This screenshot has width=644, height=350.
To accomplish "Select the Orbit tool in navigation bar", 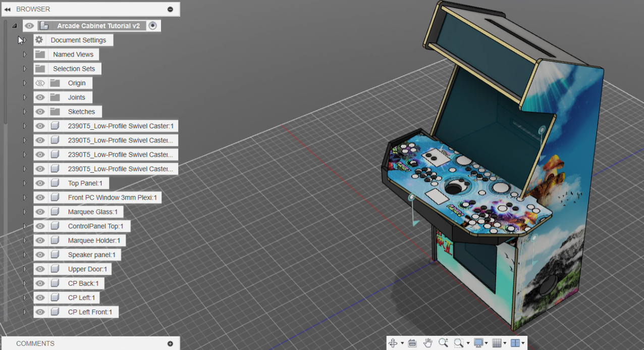I will click(393, 343).
